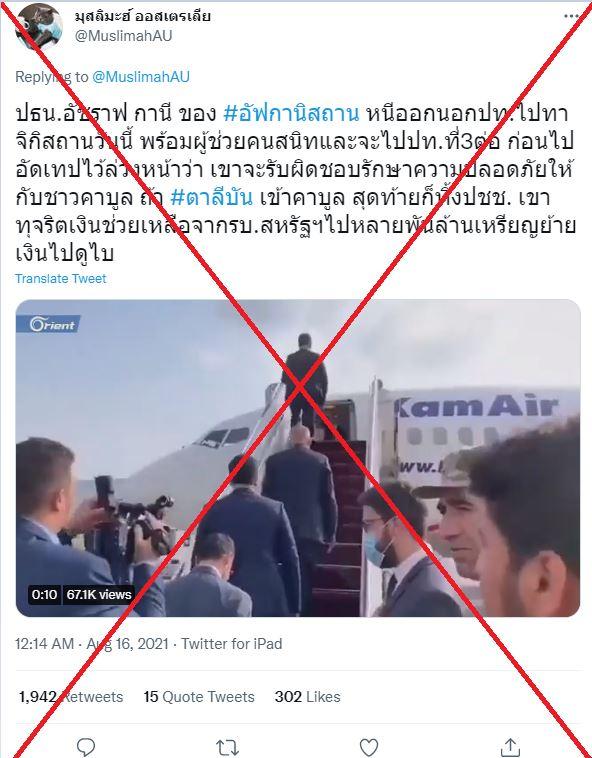Open the #ตาลีบัน hashtag
The image size is (592, 758).
click(212, 198)
